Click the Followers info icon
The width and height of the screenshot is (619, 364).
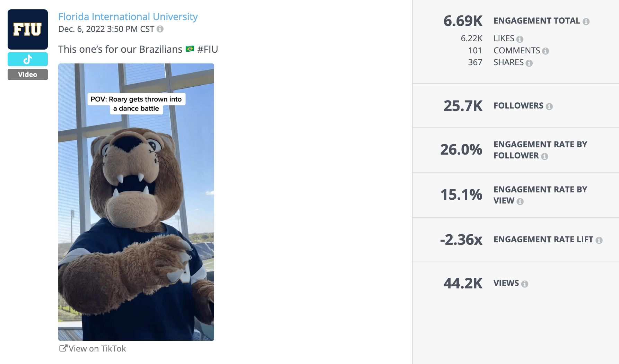click(x=549, y=106)
